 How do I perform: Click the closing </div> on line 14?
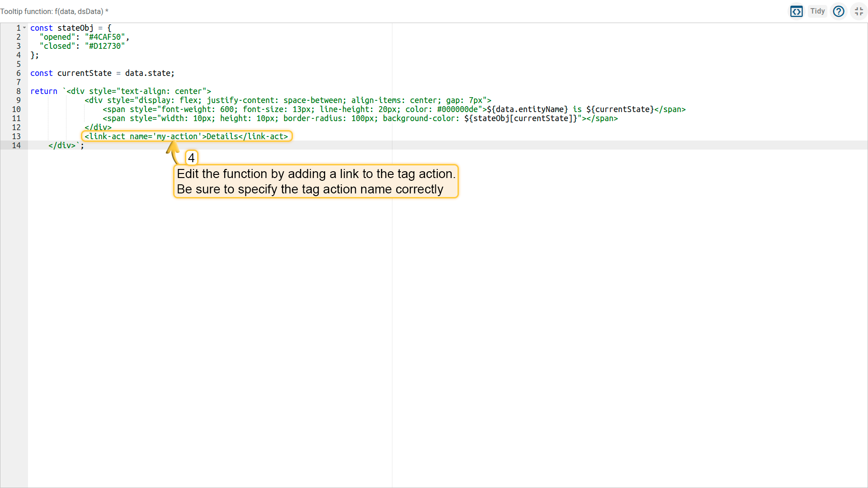tap(62, 145)
